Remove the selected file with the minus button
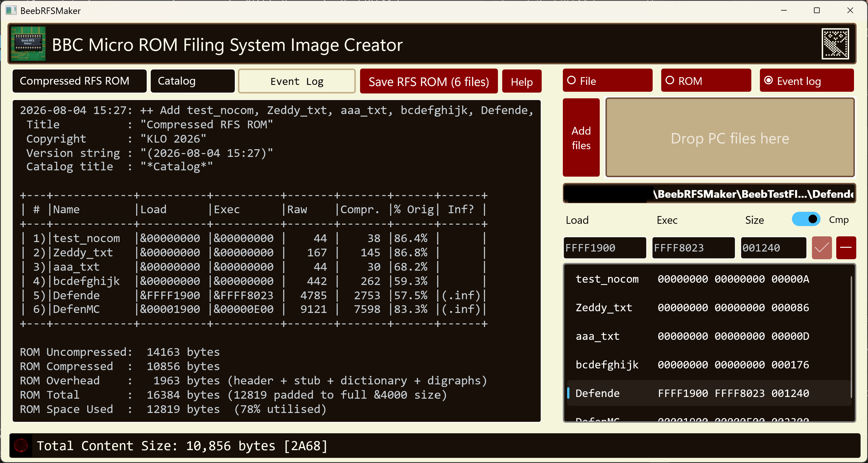 (x=846, y=248)
